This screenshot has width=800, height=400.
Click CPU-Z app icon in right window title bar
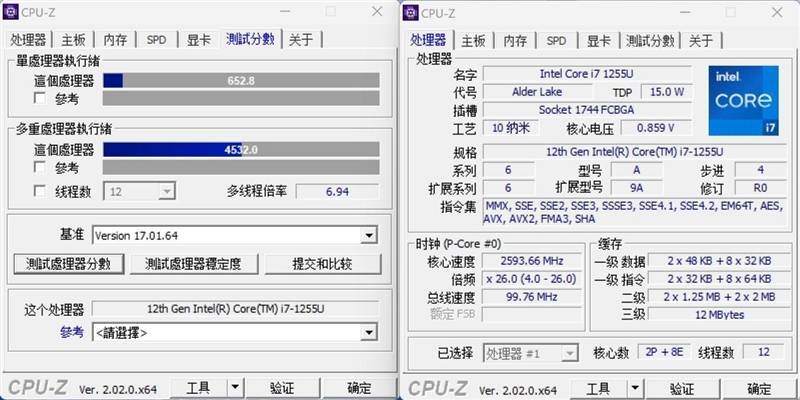[x=411, y=12]
